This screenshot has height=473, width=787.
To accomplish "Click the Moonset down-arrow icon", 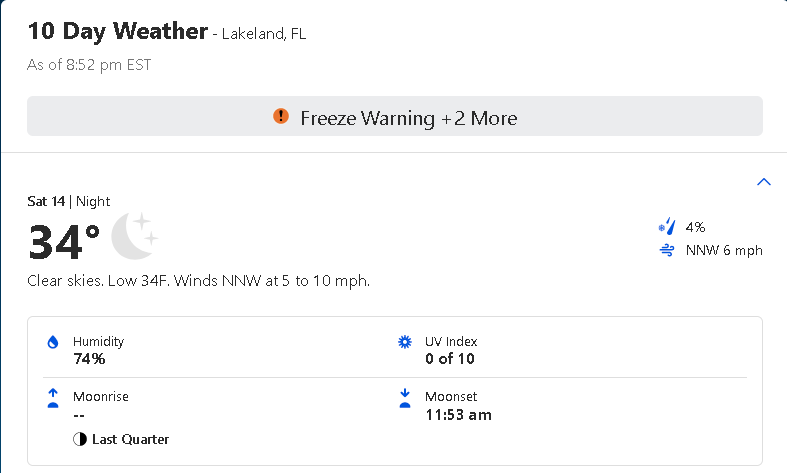I will pos(405,399).
